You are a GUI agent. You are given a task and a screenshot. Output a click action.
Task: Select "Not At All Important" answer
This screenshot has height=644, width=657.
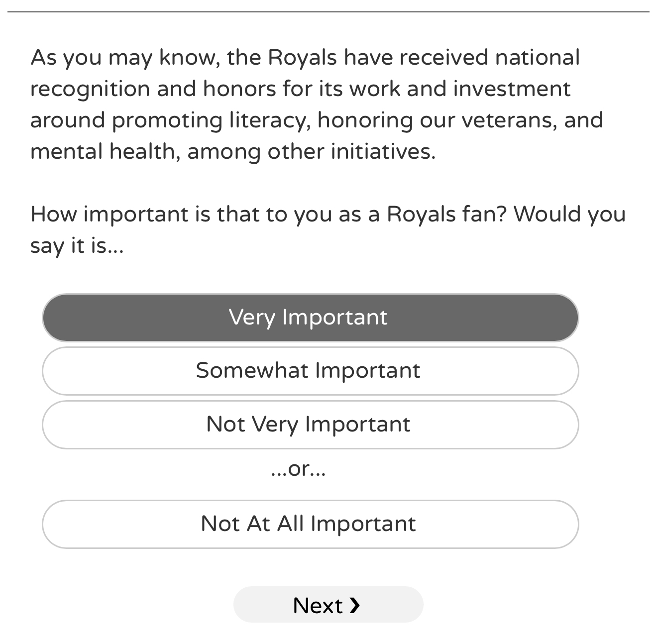tap(310, 524)
